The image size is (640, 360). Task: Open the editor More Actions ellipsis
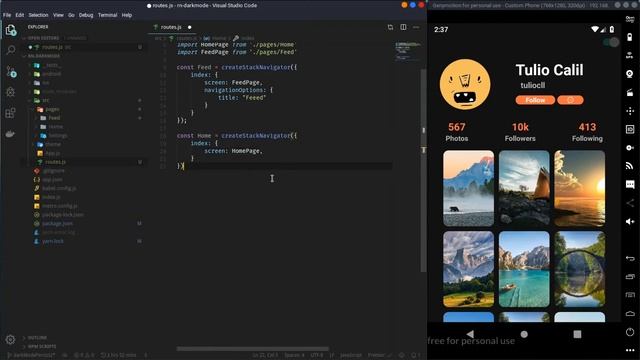tap(416, 27)
